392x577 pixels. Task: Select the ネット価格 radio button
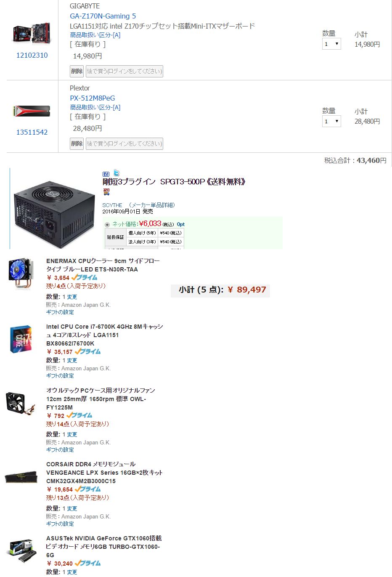(x=107, y=224)
